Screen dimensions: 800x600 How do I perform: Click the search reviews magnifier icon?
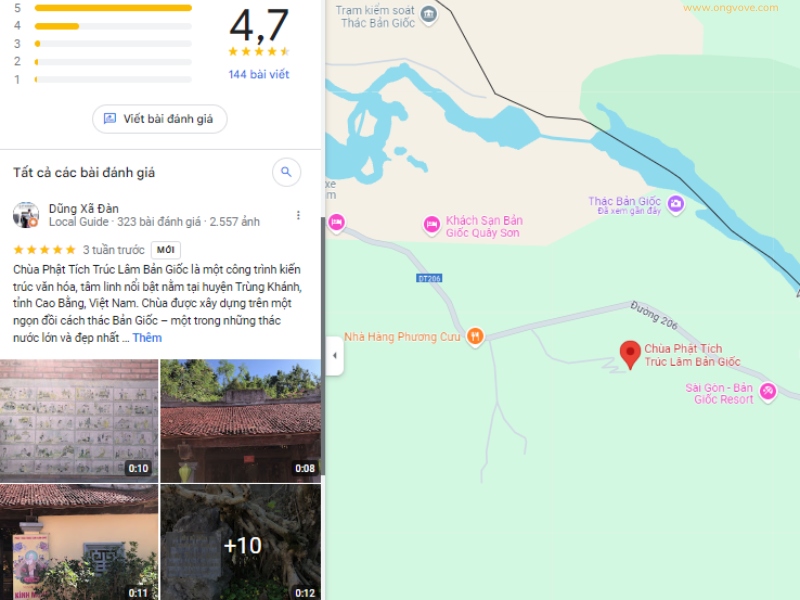coord(286,172)
